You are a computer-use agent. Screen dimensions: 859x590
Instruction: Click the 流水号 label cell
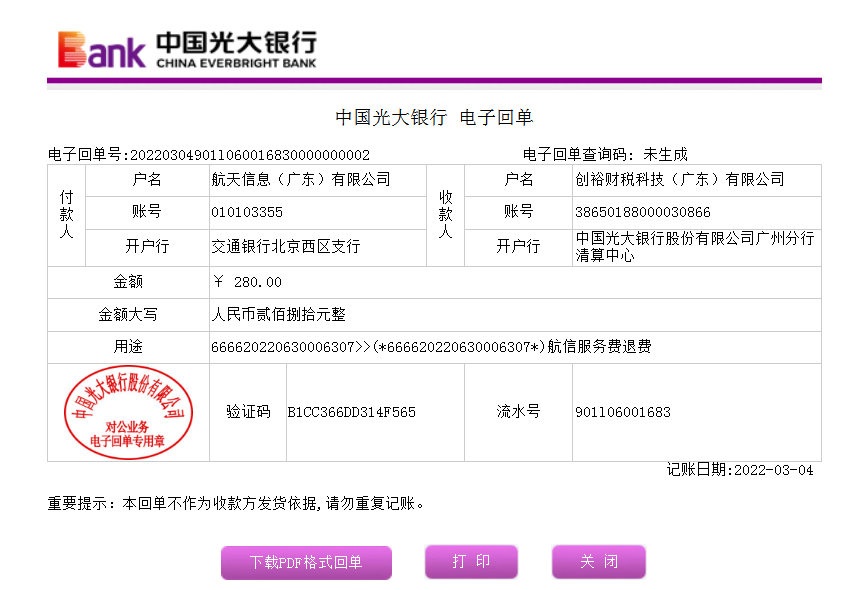click(x=518, y=411)
